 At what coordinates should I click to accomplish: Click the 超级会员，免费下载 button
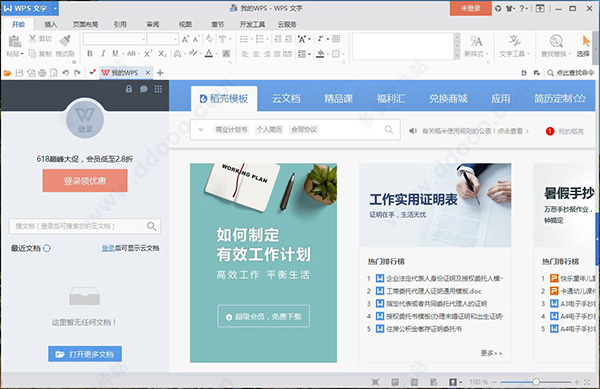(x=264, y=316)
